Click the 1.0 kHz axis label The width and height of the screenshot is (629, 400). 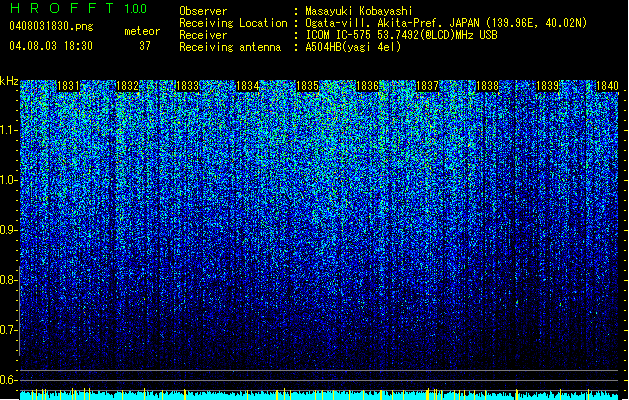tap(9, 180)
